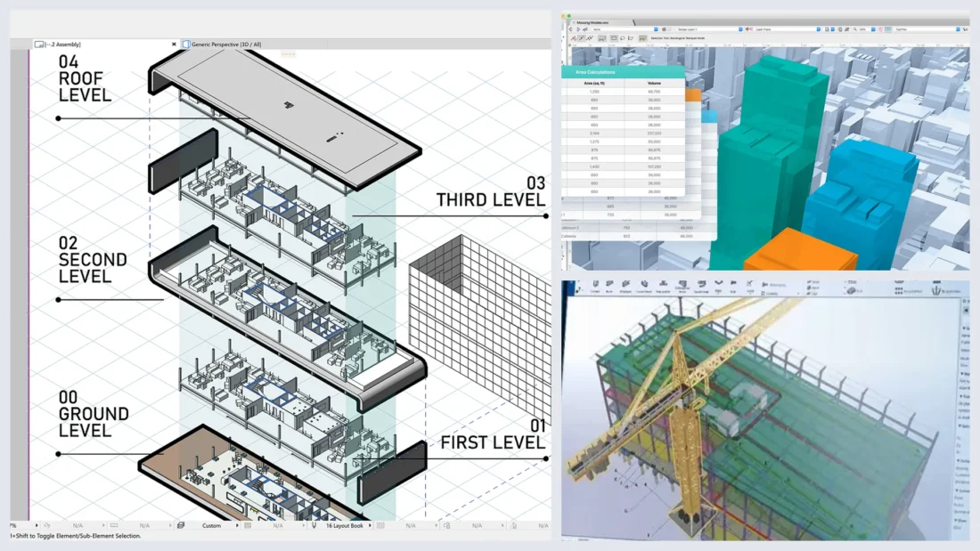Click the rightmost ribbon icon in Tekla window
980x551 pixels.
coord(936,290)
